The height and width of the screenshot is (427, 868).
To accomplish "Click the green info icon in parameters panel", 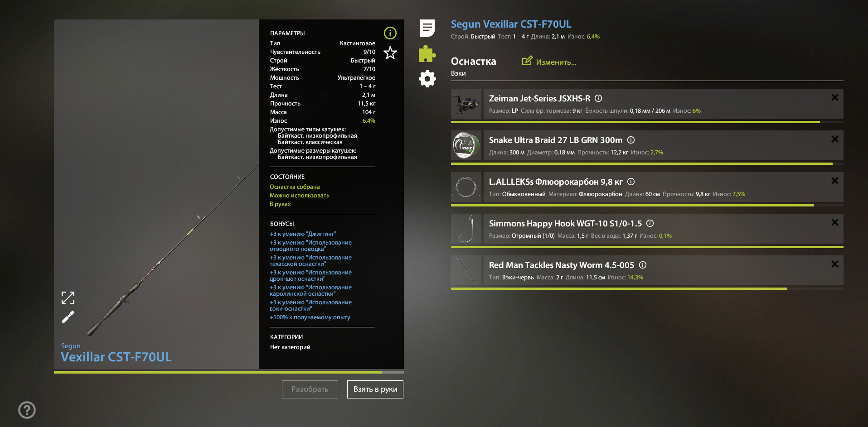I will (x=390, y=33).
